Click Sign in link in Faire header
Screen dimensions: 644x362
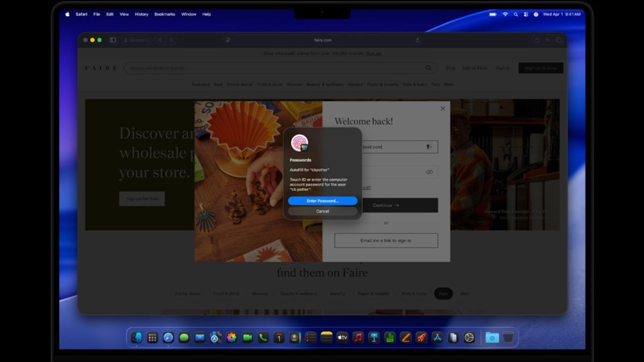point(503,68)
